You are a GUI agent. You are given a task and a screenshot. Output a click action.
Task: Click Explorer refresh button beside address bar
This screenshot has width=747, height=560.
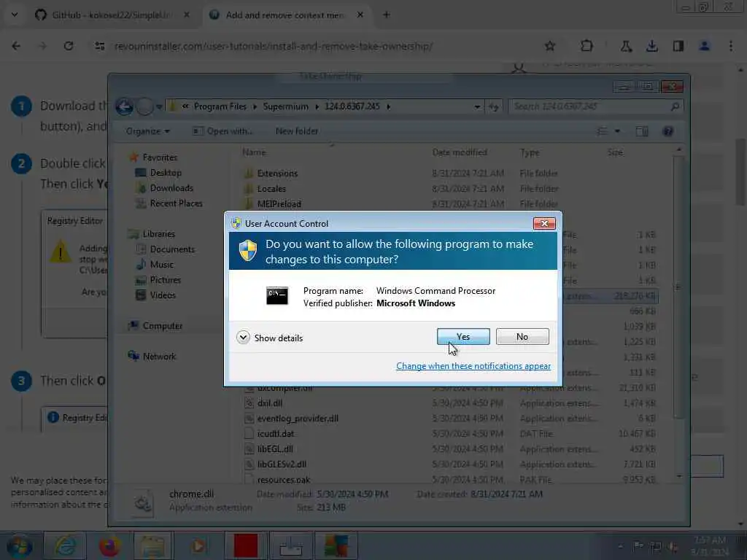point(494,106)
